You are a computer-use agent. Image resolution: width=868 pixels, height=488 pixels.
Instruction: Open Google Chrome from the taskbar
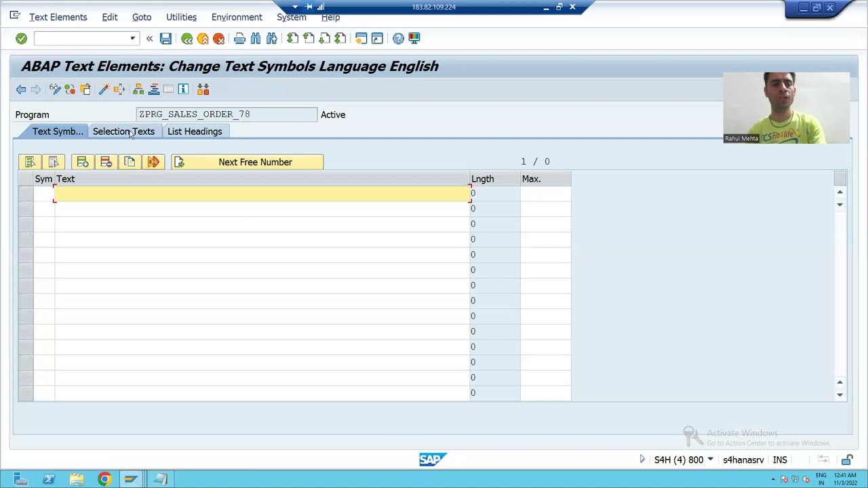tap(104, 479)
